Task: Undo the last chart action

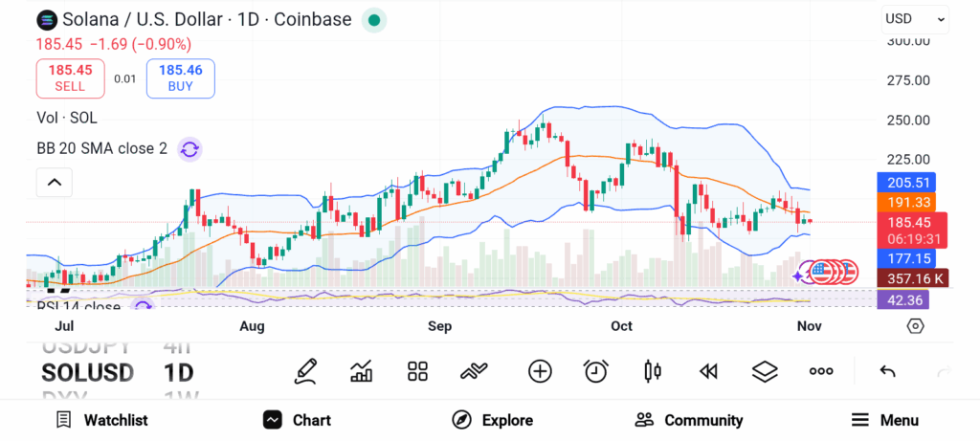Action: click(887, 371)
